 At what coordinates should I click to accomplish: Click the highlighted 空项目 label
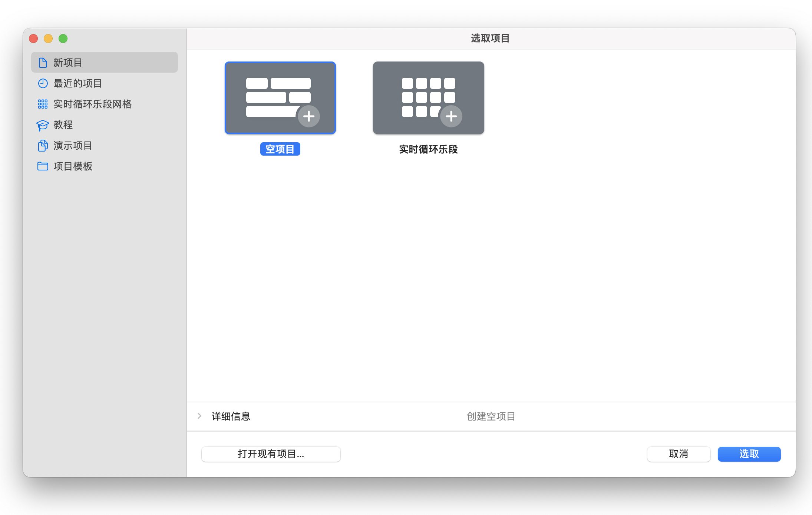pos(280,149)
